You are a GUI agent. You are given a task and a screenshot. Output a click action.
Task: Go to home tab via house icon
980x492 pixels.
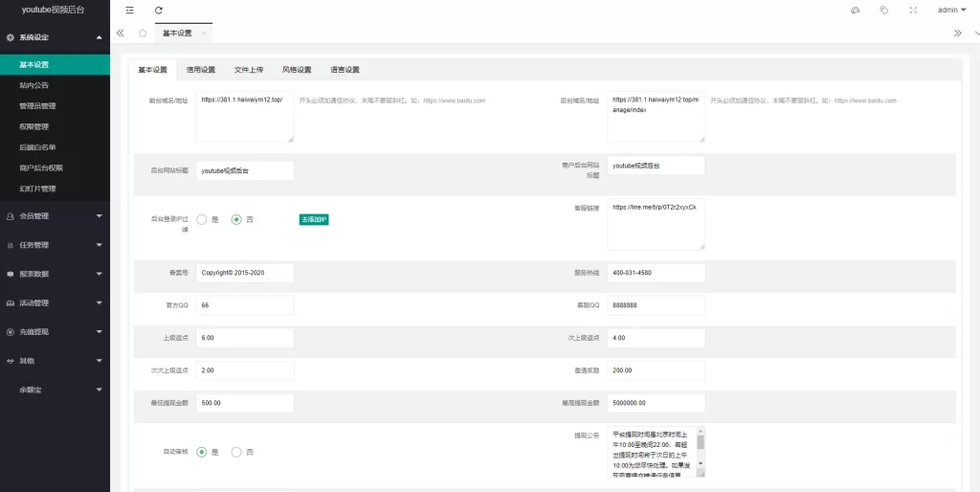click(143, 33)
